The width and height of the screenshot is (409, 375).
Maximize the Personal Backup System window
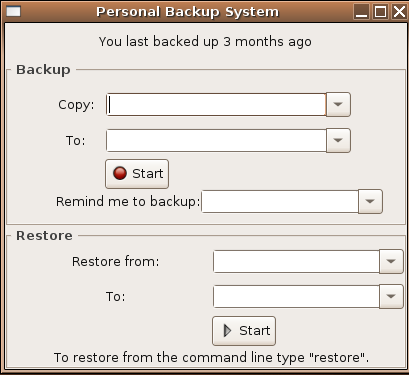380,12
